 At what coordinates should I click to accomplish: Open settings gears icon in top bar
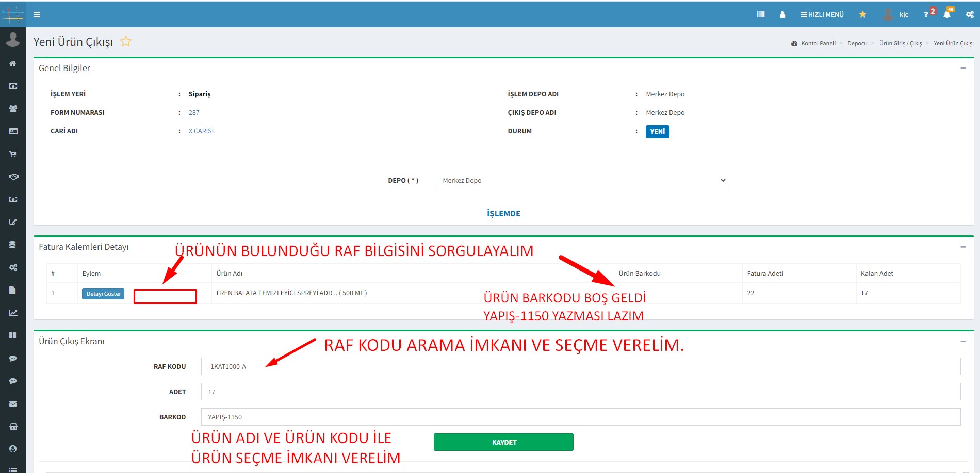(x=970, y=14)
